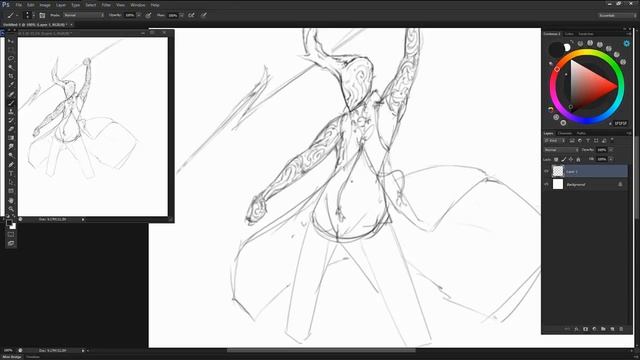Open the Layer menu

click(60, 5)
